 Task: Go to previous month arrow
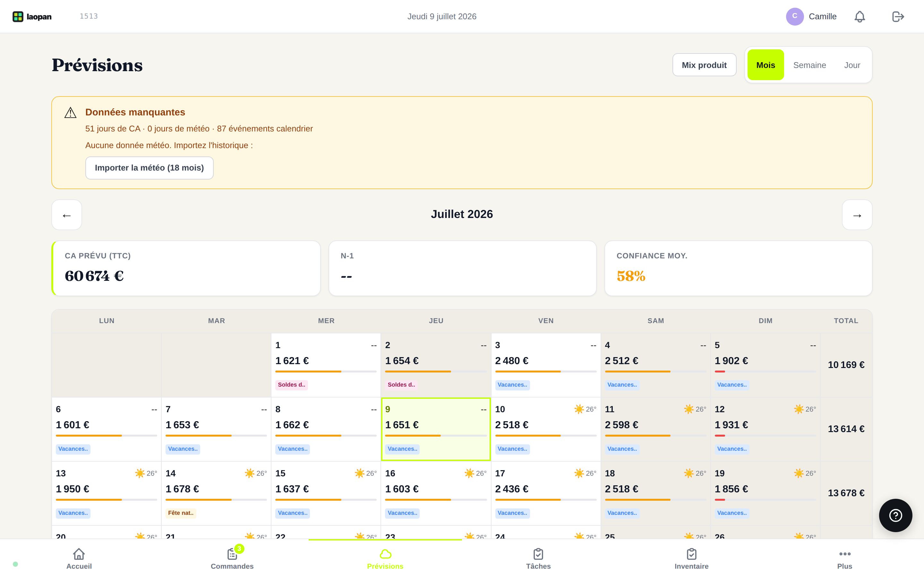(x=67, y=215)
